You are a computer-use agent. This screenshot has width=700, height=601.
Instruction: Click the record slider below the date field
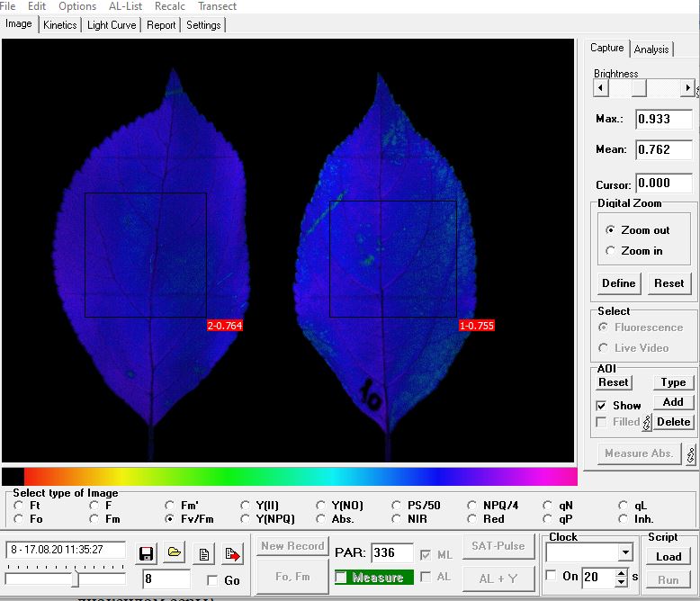pyautogui.click(x=76, y=579)
